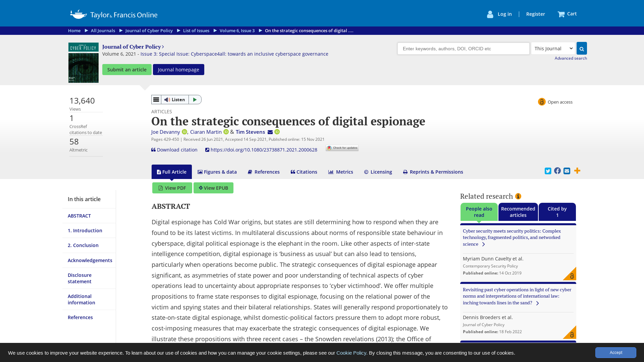Click the magnifier search button
The height and width of the screenshot is (362, 644).
coord(582,48)
